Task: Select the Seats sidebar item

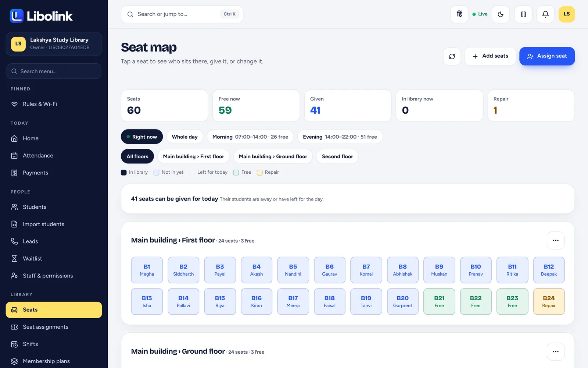Action: click(x=54, y=310)
